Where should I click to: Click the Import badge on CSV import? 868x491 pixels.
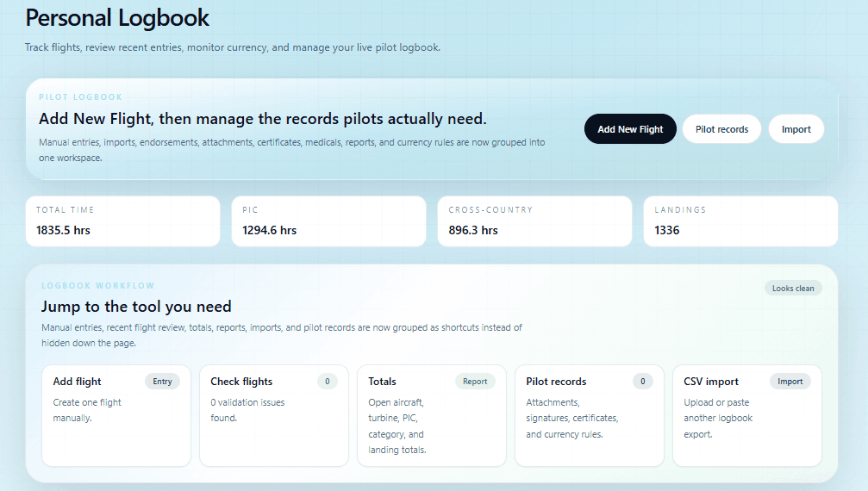[x=790, y=382]
